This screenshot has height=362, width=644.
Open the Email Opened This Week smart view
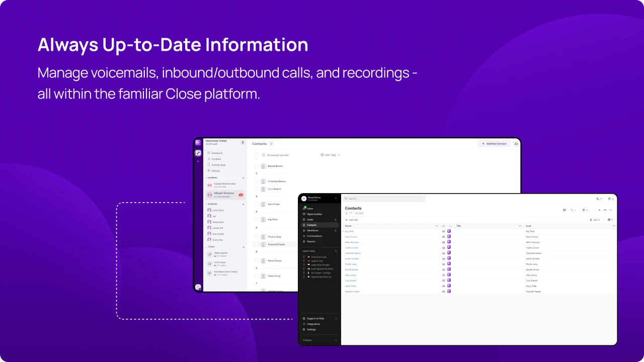click(x=322, y=269)
